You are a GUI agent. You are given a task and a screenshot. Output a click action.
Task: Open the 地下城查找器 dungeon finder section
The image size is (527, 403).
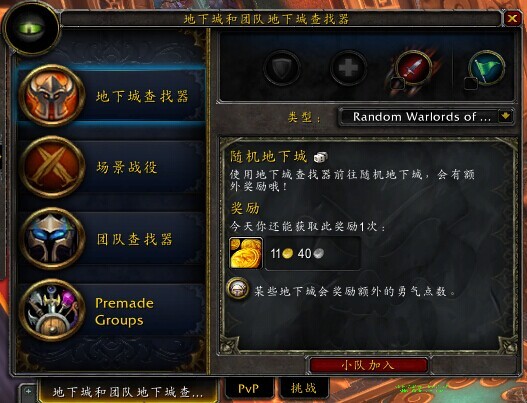(x=112, y=96)
